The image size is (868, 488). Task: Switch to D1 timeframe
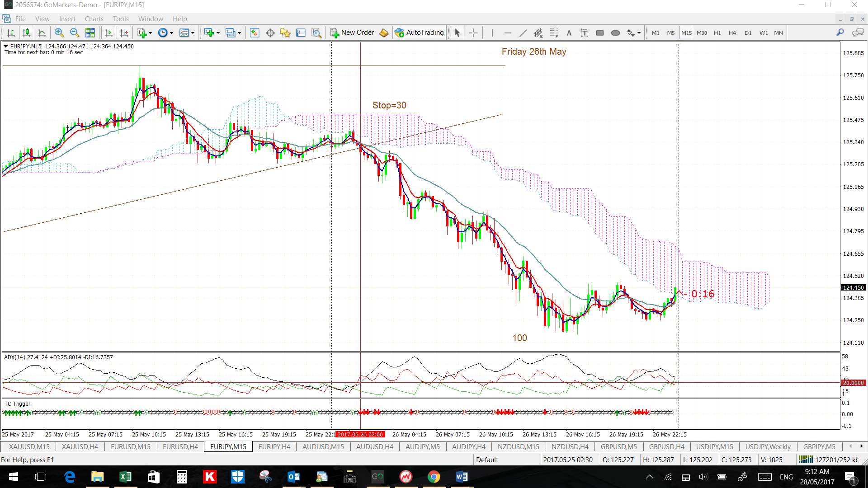point(748,33)
